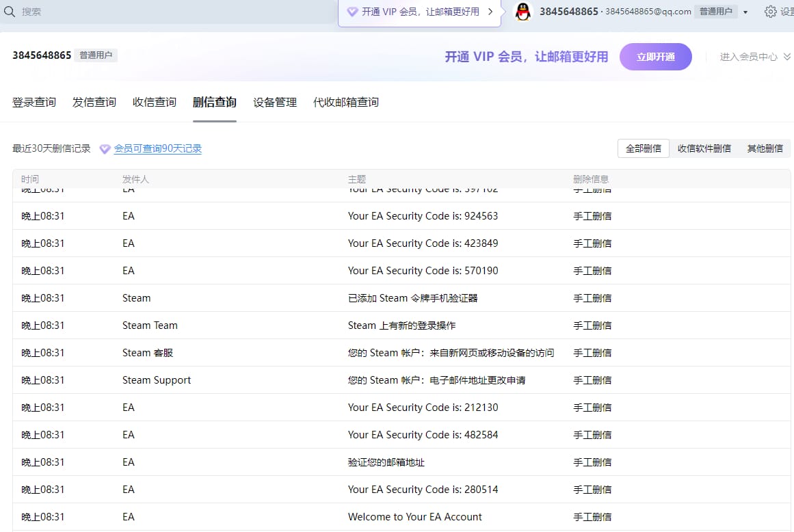This screenshot has width=794, height=532.
Task: Click the 立即开通 button
Action: tap(655, 57)
